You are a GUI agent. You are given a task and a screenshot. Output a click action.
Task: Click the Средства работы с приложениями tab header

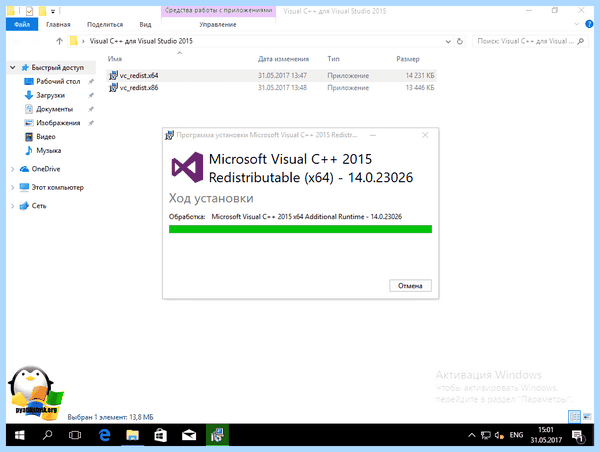tap(218, 10)
